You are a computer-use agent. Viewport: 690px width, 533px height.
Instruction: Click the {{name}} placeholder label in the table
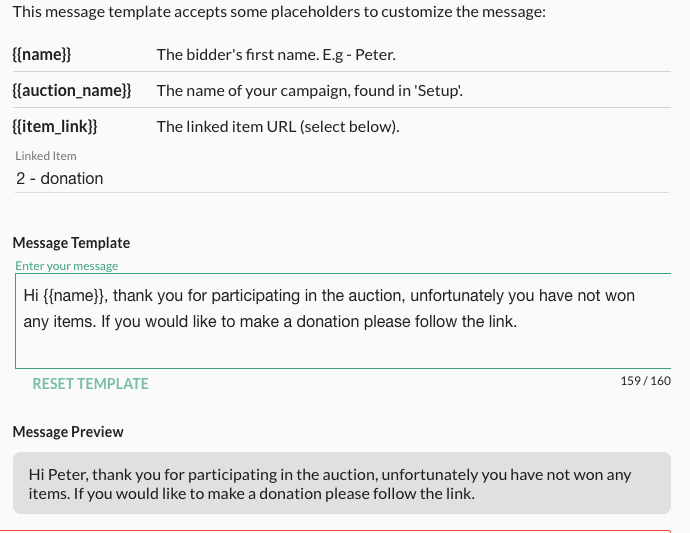pos(41,55)
